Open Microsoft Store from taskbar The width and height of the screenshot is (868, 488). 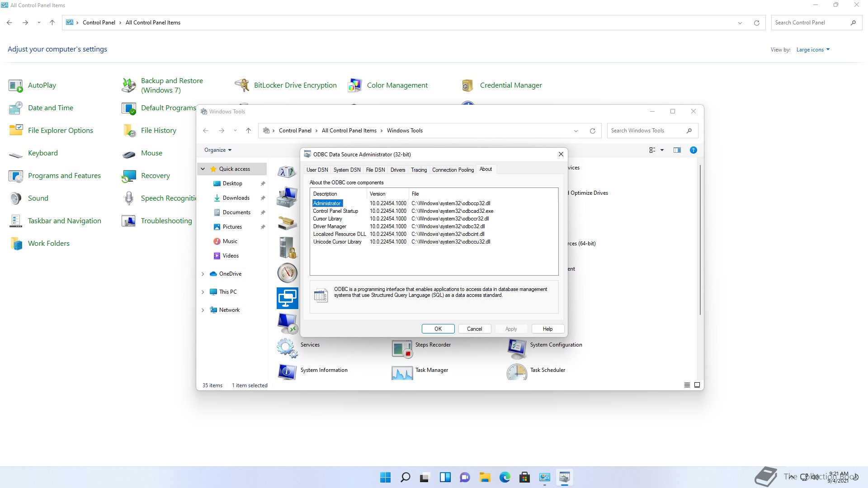pyautogui.click(x=525, y=477)
